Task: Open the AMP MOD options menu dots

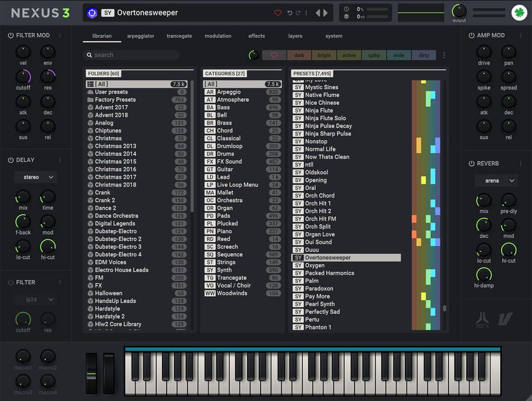Action: pos(521,35)
